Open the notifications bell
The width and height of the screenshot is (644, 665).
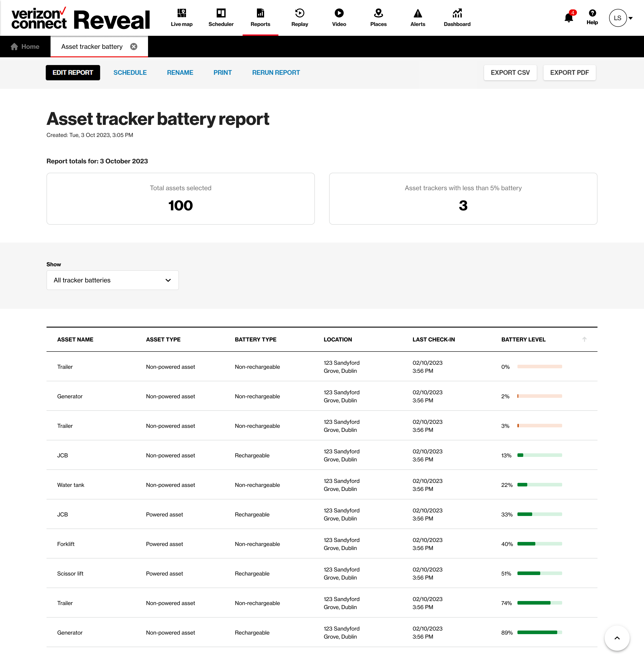[569, 18]
